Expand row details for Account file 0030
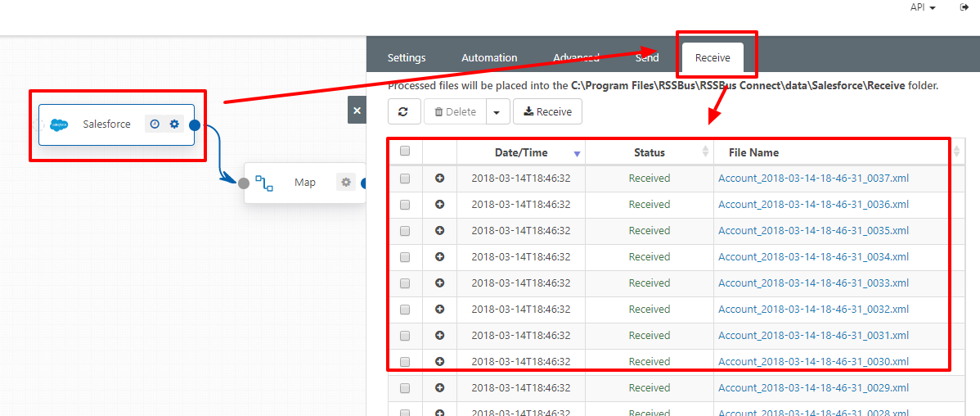 coord(439,361)
